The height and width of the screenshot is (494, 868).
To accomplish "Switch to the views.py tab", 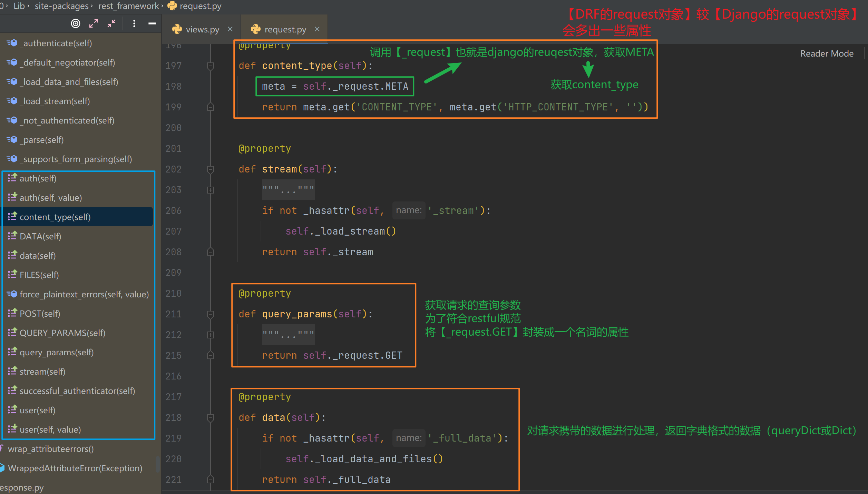I will [202, 30].
